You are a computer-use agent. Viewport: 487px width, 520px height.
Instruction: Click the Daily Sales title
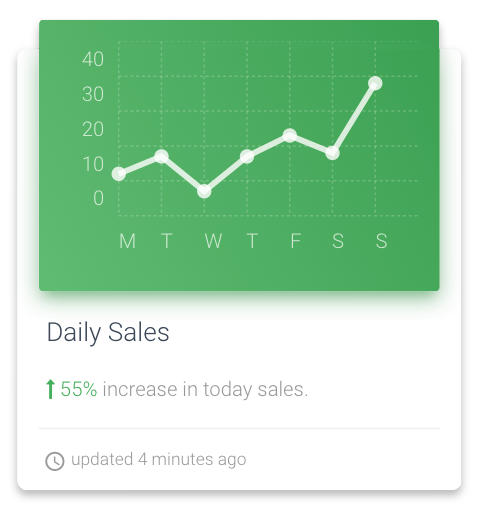pyautogui.click(x=108, y=333)
